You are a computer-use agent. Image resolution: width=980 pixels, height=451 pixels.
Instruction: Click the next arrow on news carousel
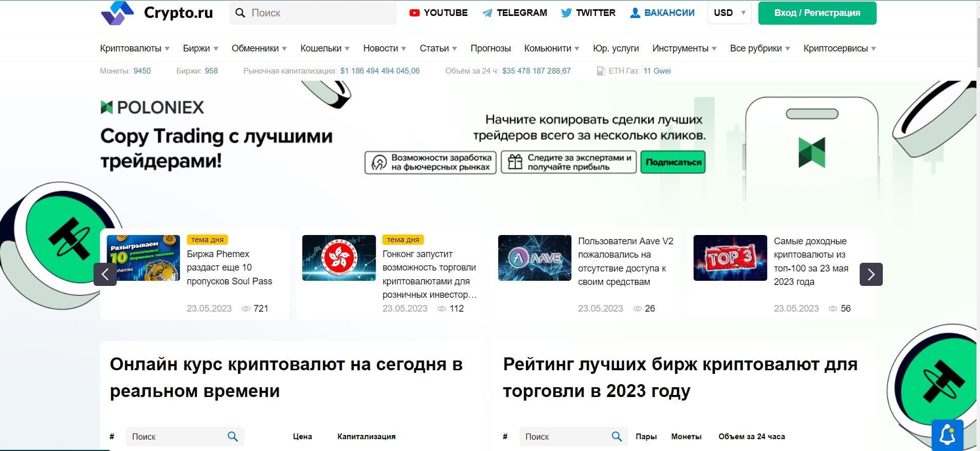click(871, 274)
